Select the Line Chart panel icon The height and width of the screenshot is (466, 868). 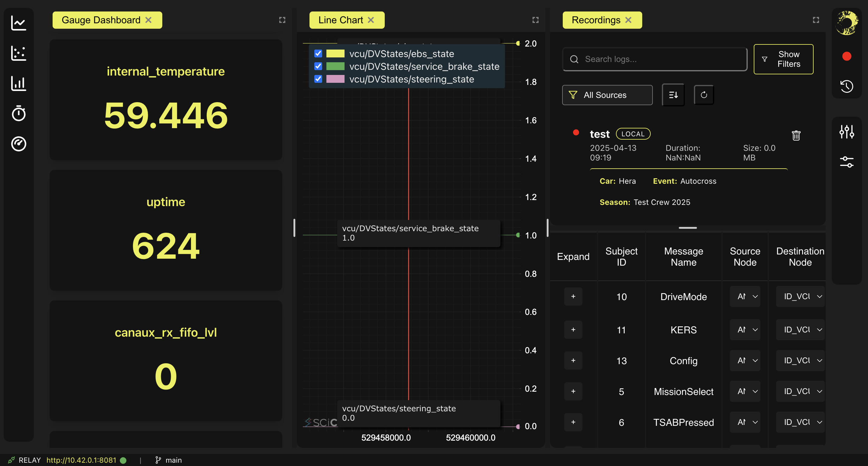pos(18,23)
